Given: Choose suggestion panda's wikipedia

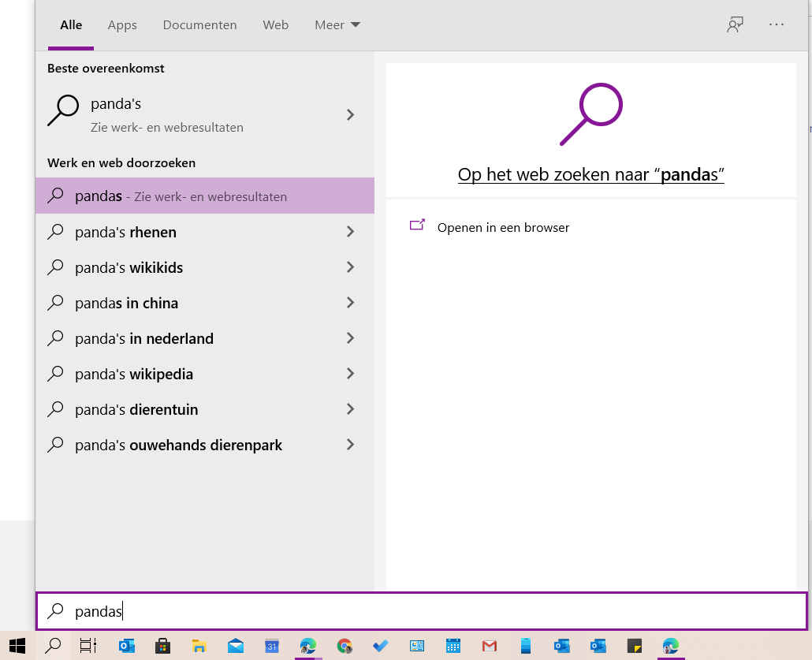Looking at the screenshot, I should point(204,374).
